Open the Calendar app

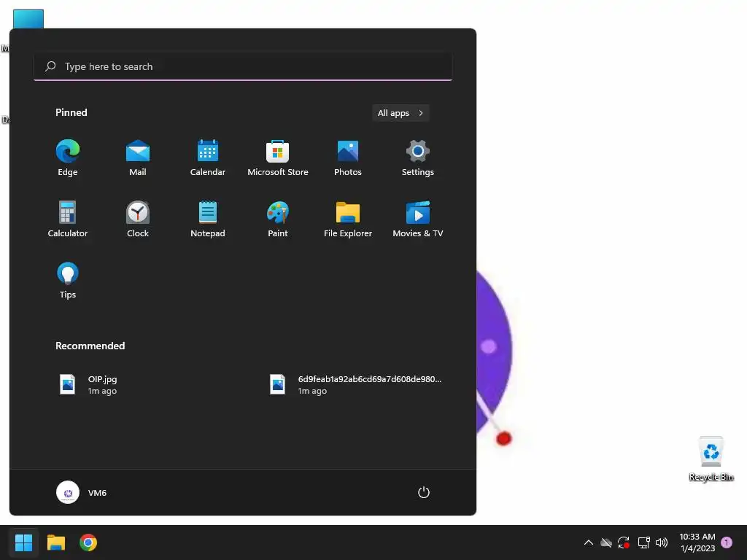click(x=208, y=158)
